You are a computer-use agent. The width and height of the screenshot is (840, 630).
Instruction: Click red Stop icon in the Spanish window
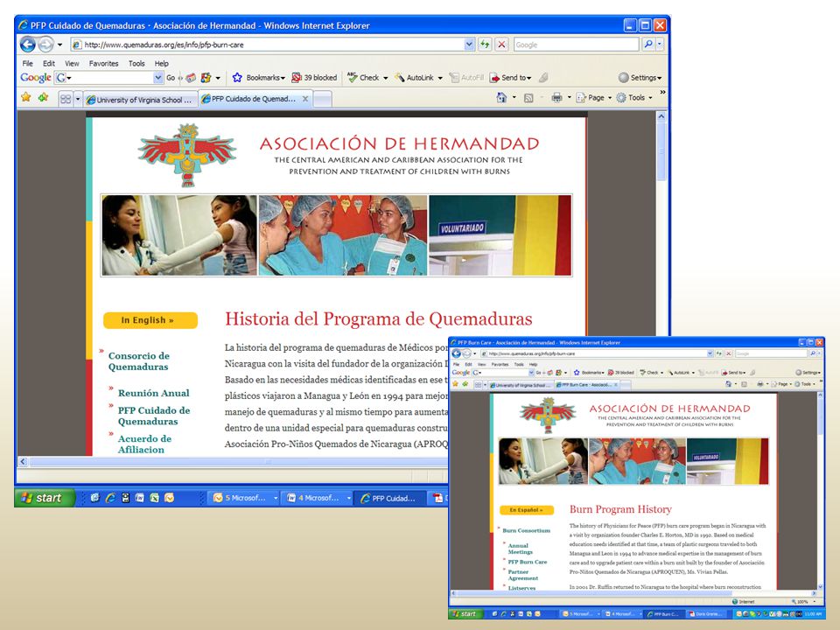pyautogui.click(x=501, y=45)
